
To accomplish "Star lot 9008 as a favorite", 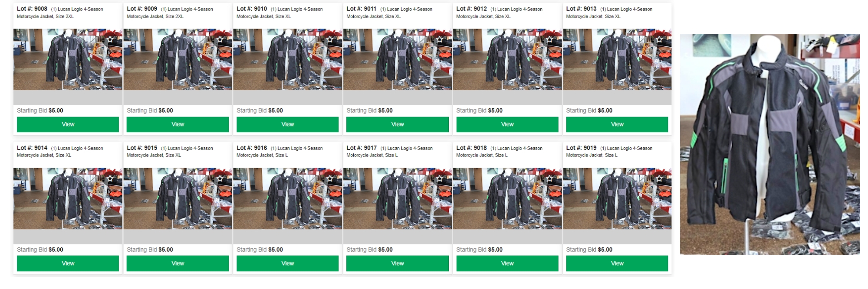I will point(110,39).
